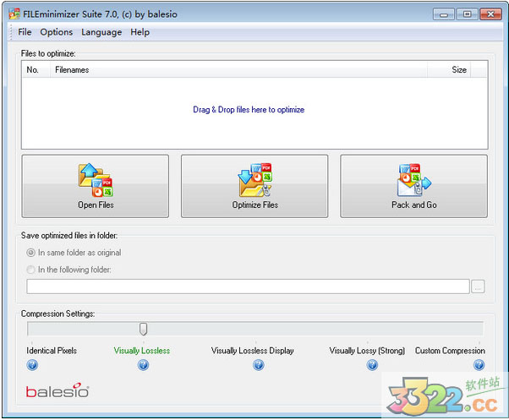Close the FILEminimizer window
The width and height of the screenshot is (509, 420).
coord(490,14)
